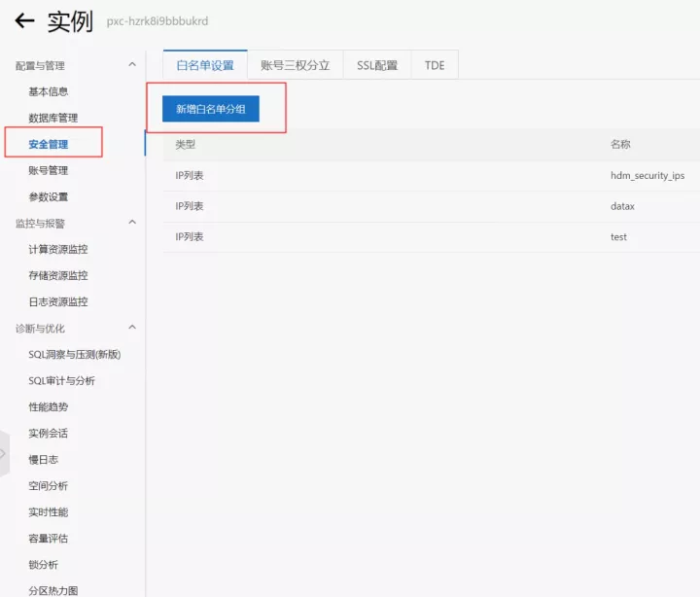Viewport: 700px width, 597px height.
Task: Switch to the 账号三权分立 tab
Action: click(296, 65)
